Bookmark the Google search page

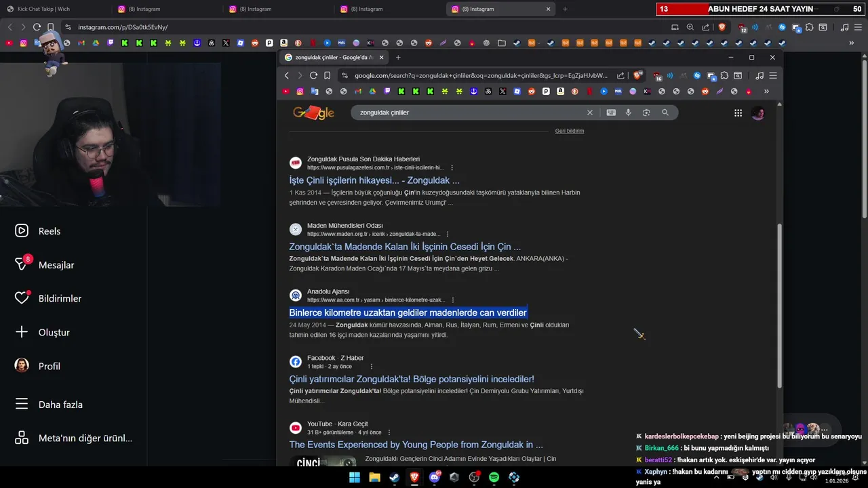(x=327, y=75)
